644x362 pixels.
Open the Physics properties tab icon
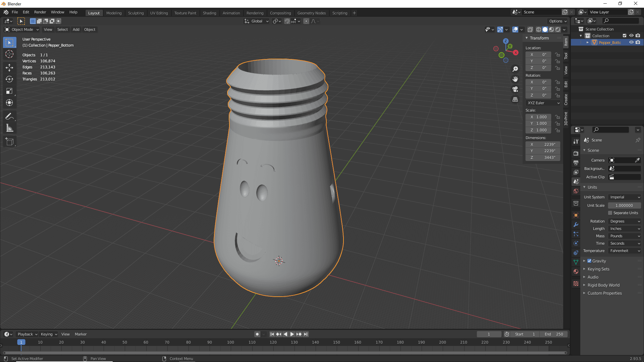[576, 243]
